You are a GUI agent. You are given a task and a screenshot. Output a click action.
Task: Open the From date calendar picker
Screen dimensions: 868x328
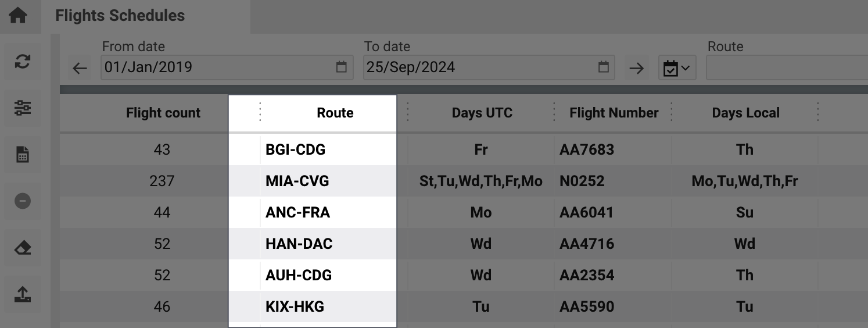point(342,67)
